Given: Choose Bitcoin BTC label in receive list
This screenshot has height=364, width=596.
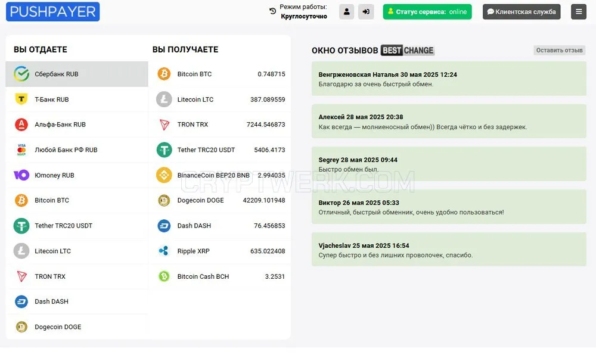Looking at the screenshot, I should coord(194,74).
